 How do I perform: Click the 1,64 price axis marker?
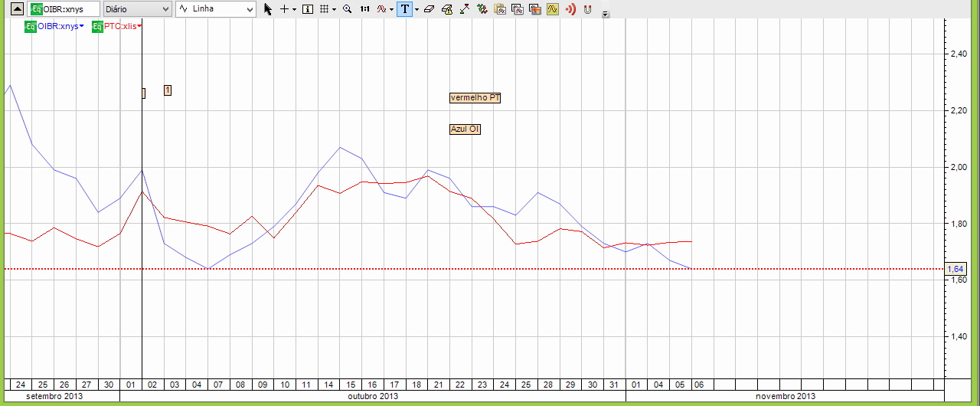click(955, 269)
